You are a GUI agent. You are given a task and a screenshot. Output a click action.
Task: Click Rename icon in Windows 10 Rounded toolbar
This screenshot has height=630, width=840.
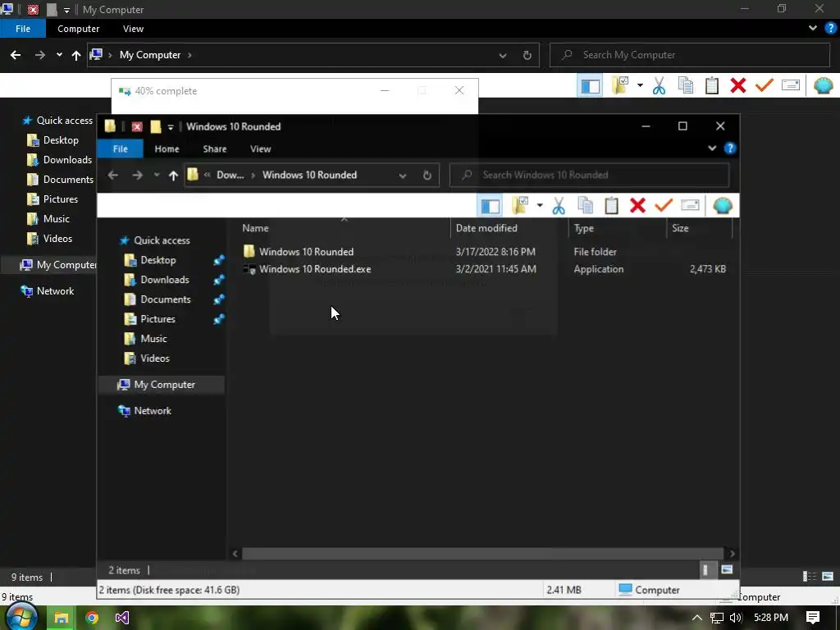(690, 205)
